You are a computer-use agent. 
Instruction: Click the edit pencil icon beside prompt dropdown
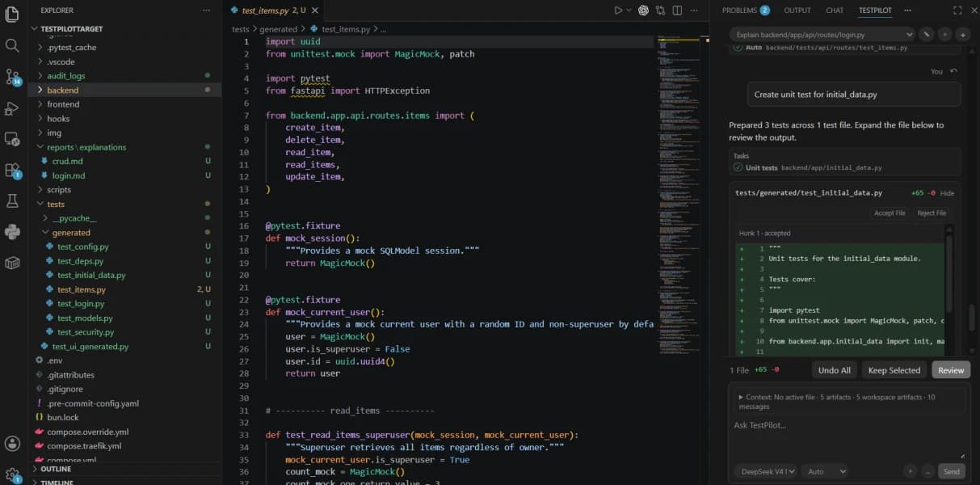coord(927,35)
